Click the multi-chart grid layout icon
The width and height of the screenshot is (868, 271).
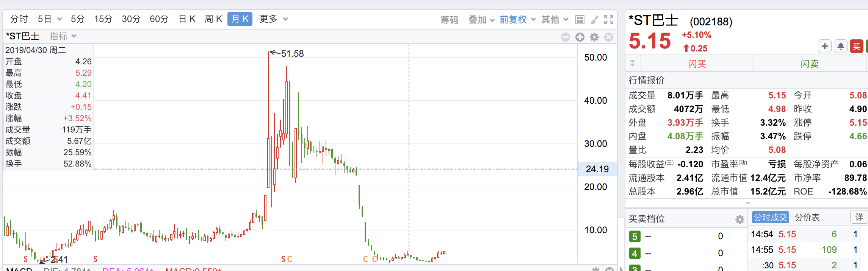(x=580, y=20)
